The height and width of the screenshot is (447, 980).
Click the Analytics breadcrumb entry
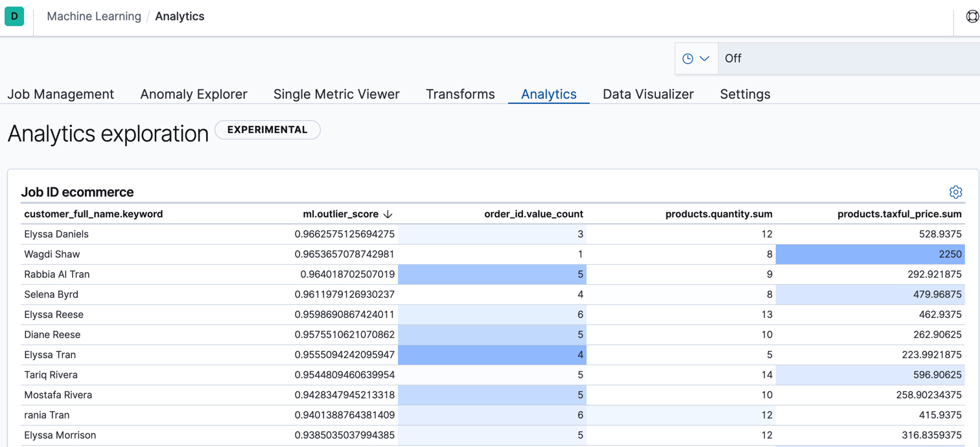pos(180,16)
